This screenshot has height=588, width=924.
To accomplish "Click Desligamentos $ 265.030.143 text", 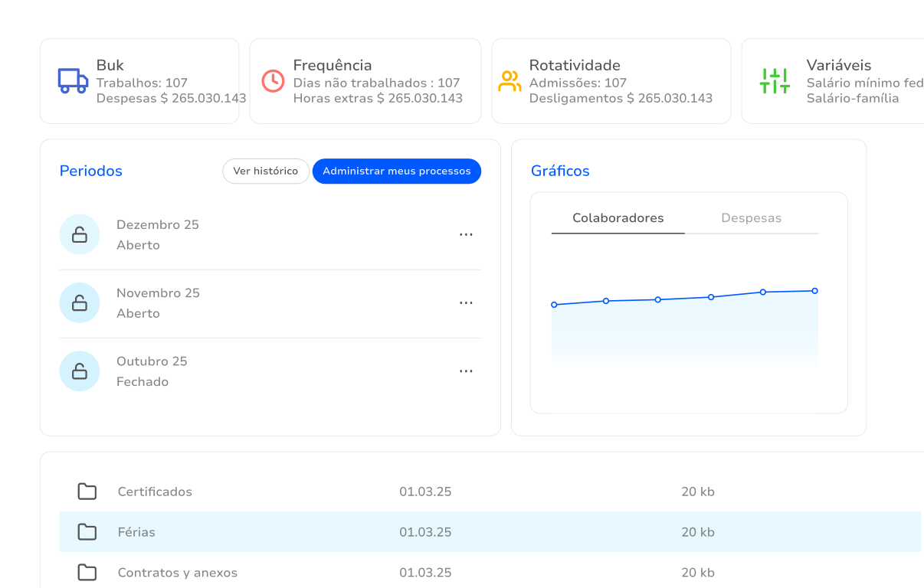I will point(621,98).
